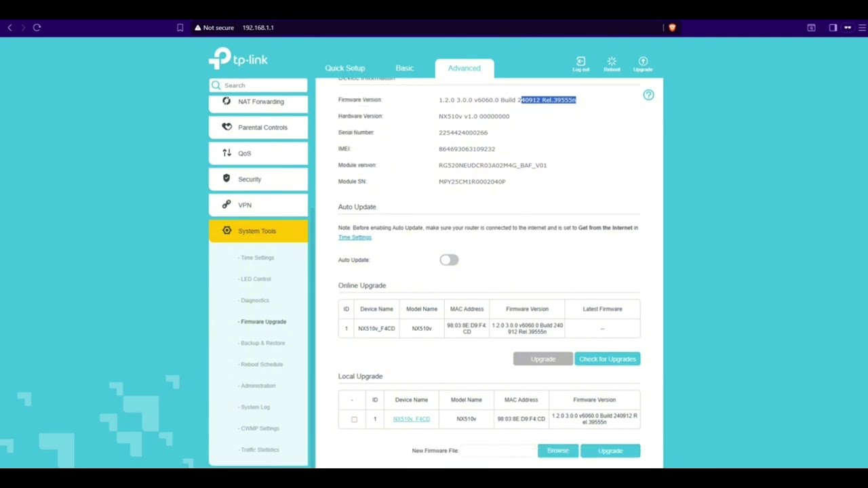Enable the Auto Update switch

[x=449, y=260]
